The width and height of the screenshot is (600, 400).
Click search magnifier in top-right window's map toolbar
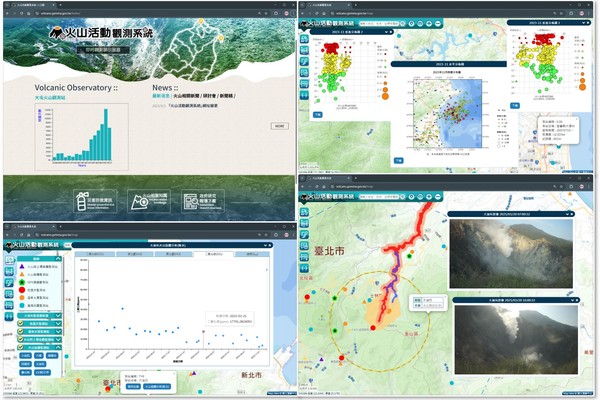pos(403,24)
